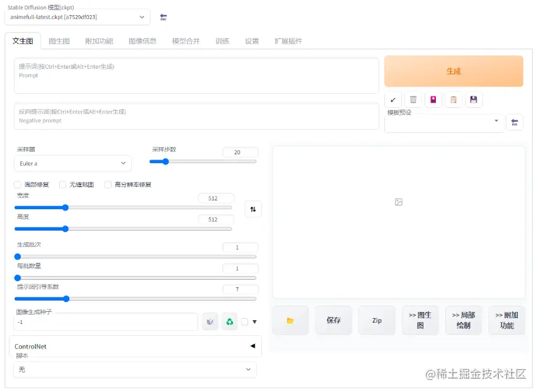538x392 pixels.
Task: Open extra networks with the pink card icon
Action: coord(433,100)
